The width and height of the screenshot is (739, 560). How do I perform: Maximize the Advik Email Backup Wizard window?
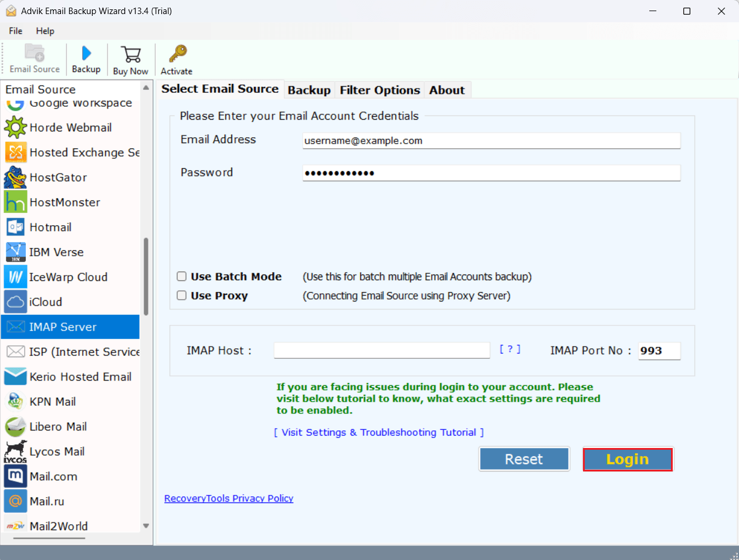(x=687, y=11)
